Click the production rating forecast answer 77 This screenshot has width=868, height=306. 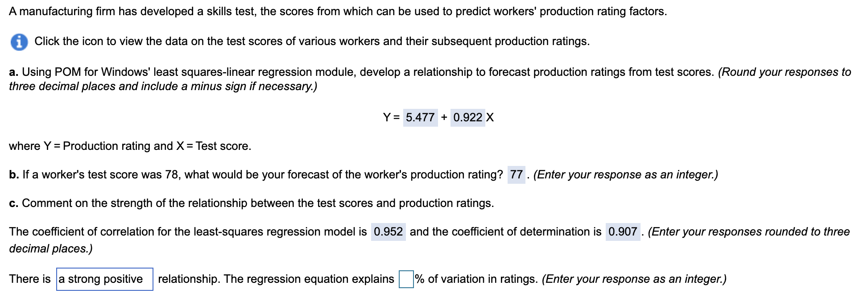(x=517, y=174)
